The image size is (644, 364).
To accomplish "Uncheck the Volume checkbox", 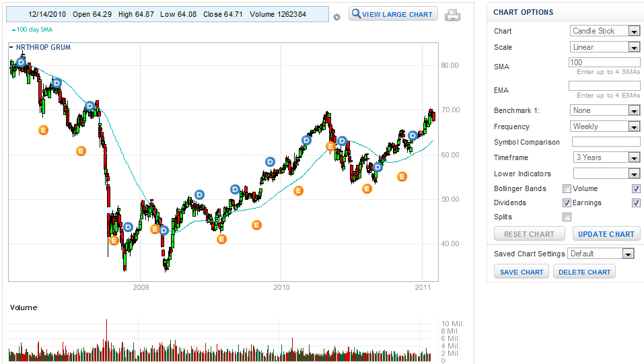I will click(x=636, y=188).
